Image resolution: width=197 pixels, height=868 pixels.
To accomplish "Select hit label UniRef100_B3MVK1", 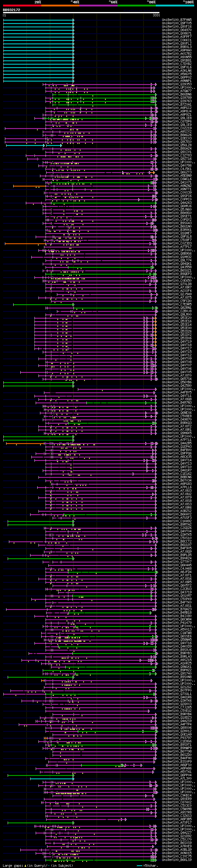I will click(x=177, y=230).
